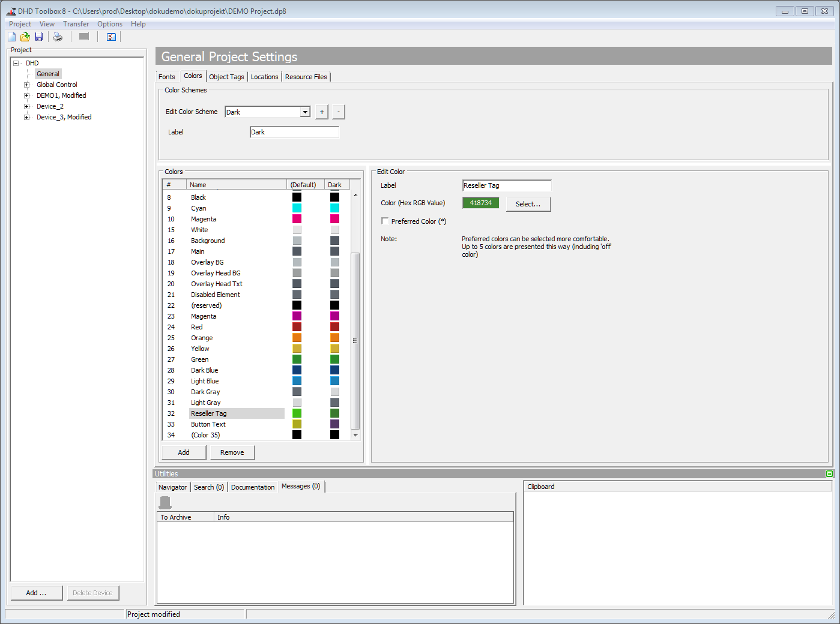Click the green 418734 color swatch

point(480,203)
